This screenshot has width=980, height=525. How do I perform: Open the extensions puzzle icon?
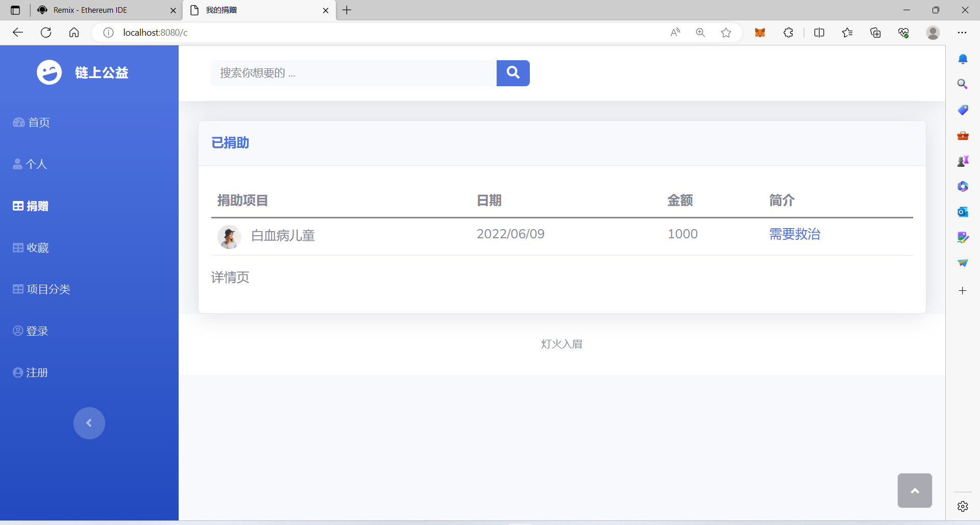coord(788,33)
